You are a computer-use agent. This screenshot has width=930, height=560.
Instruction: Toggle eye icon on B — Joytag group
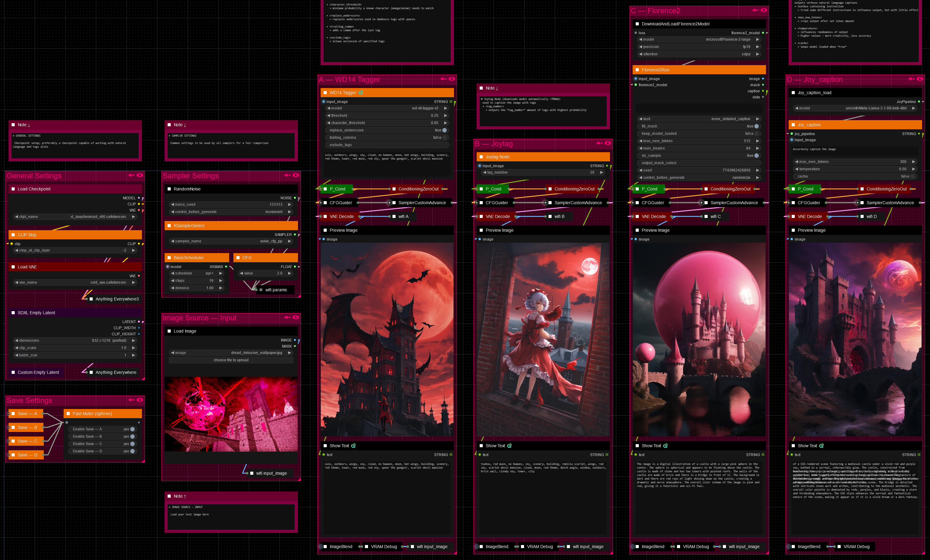tap(608, 143)
